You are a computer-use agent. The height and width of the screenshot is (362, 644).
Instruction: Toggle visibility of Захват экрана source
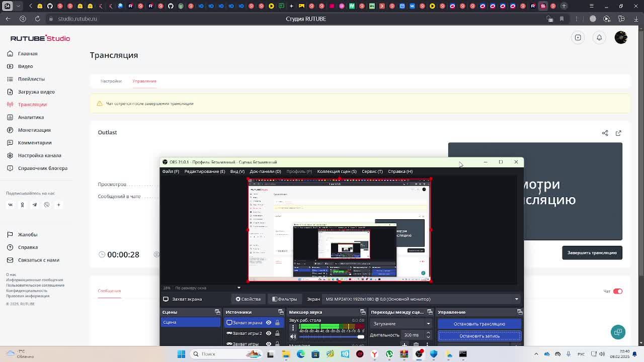coord(269,322)
